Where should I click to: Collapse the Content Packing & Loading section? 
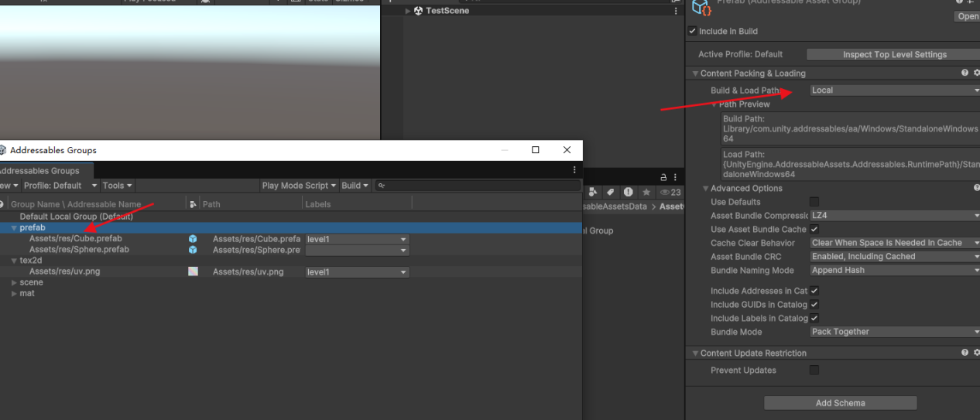pyautogui.click(x=695, y=73)
